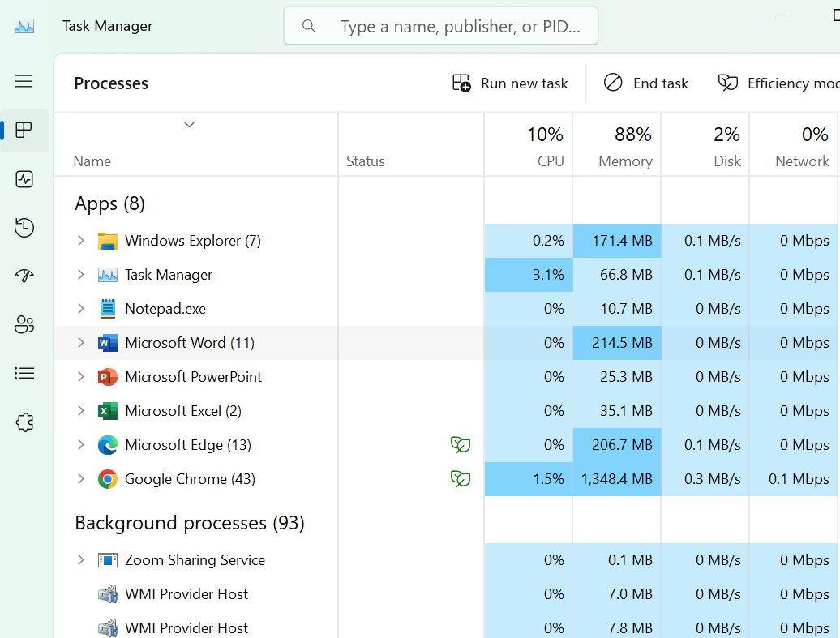Sort by the Disk column header
The width and height of the screenshot is (840, 638).
pyautogui.click(x=705, y=144)
